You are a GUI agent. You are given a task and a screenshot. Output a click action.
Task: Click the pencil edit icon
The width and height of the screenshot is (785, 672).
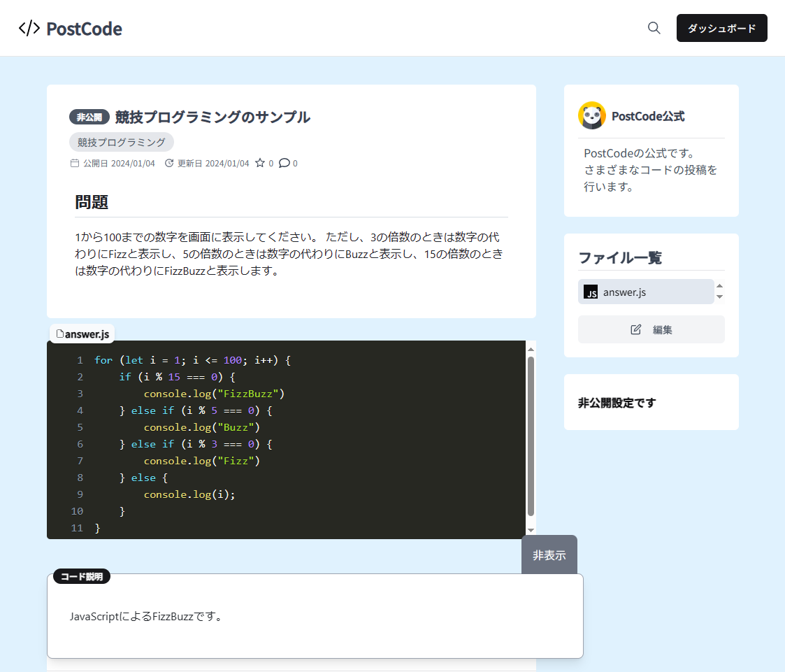pos(636,329)
